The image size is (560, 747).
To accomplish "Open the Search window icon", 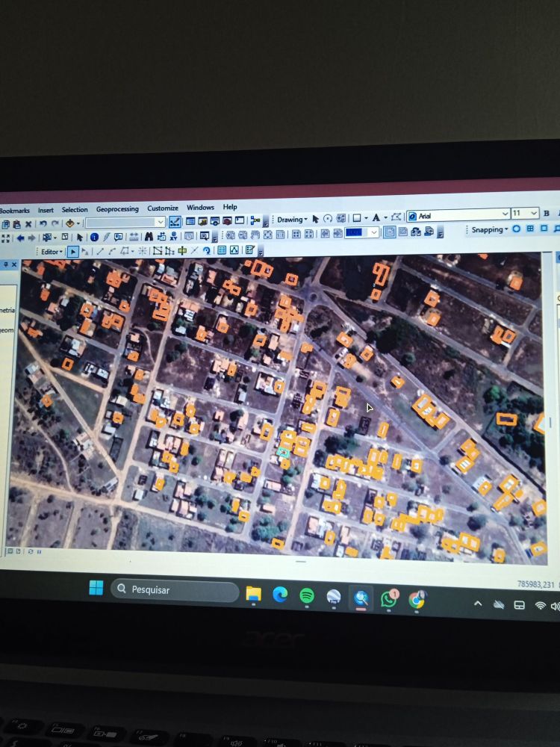I will coord(215,221).
